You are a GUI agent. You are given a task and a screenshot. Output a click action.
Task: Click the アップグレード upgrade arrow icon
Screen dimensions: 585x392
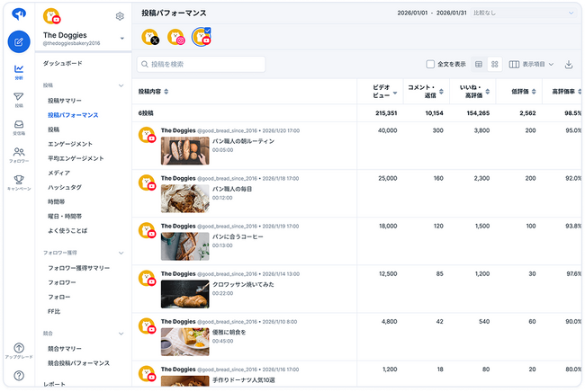pyautogui.click(x=18, y=350)
